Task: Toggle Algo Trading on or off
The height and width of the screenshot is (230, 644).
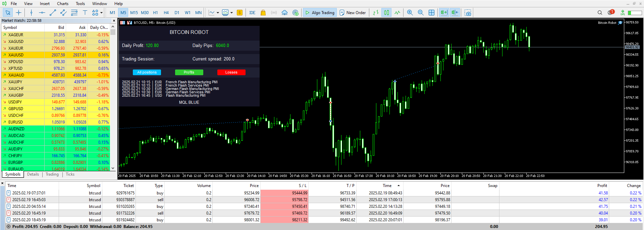Action: (319, 13)
